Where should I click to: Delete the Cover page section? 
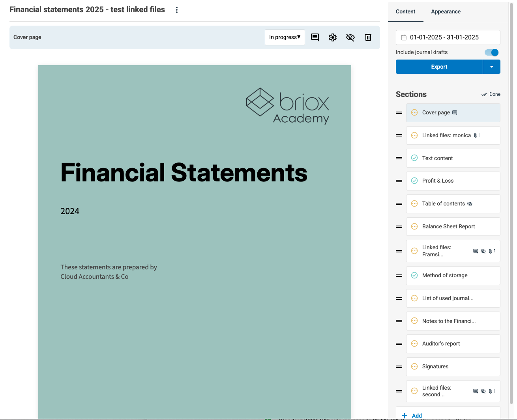tap(368, 37)
